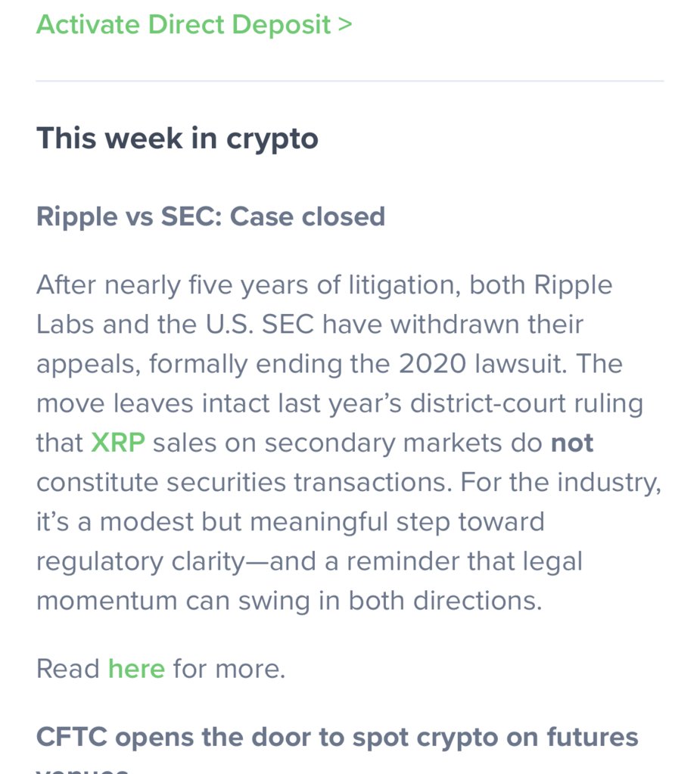Tap the arrow after Activate Direct Deposit
This screenshot has width=700, height=774.
(x=345, y=25)
